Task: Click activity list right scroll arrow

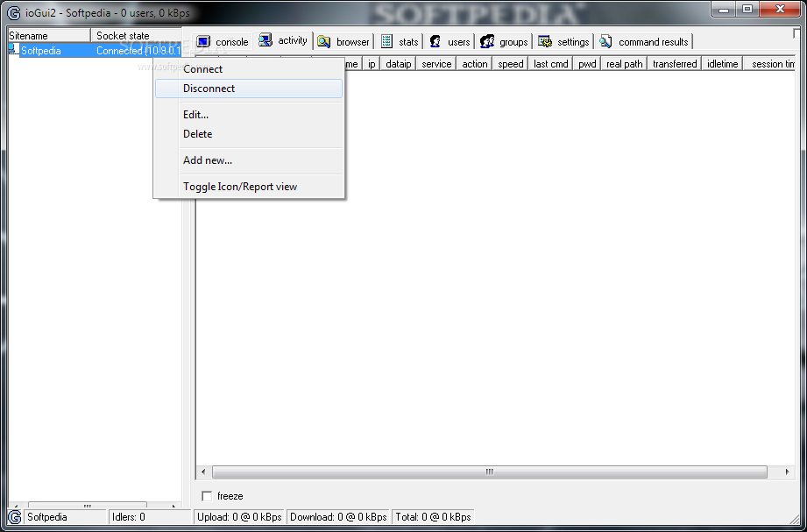Action: click(787, 472)
